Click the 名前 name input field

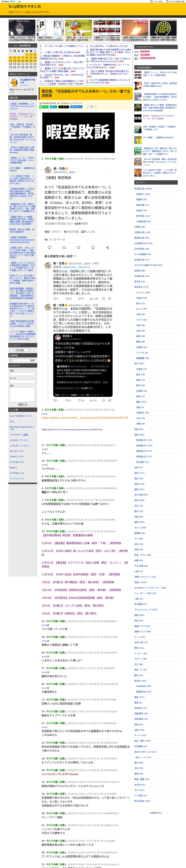(22, 374)
